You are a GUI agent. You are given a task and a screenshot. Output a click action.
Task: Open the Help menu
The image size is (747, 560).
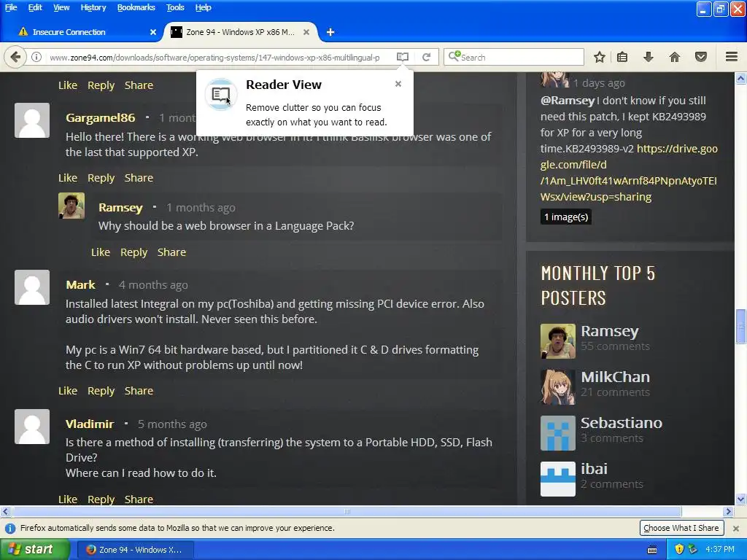click(203, 7)
